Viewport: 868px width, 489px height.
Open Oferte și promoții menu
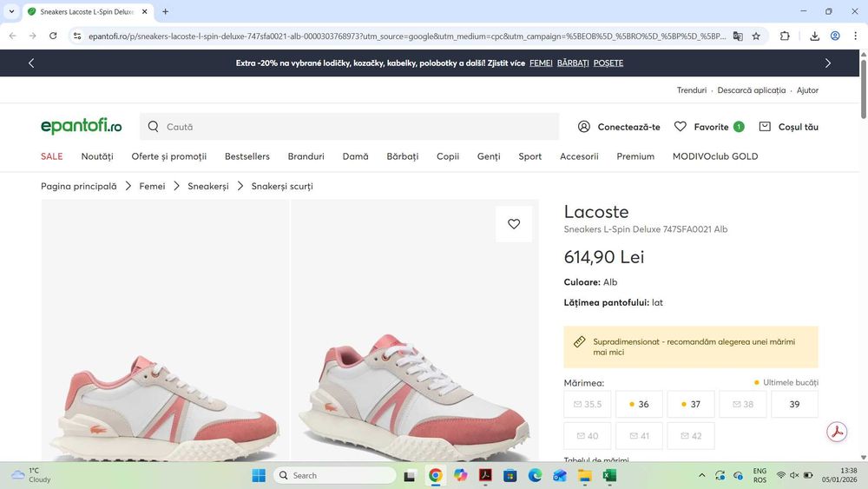[169, 156]
